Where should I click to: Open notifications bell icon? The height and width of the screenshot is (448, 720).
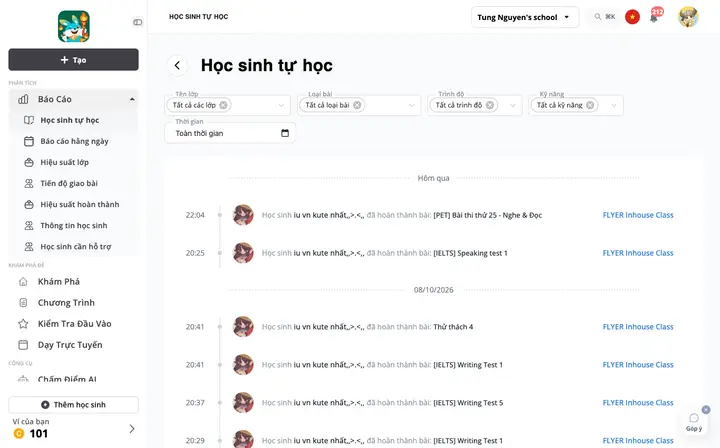[654, 18]
